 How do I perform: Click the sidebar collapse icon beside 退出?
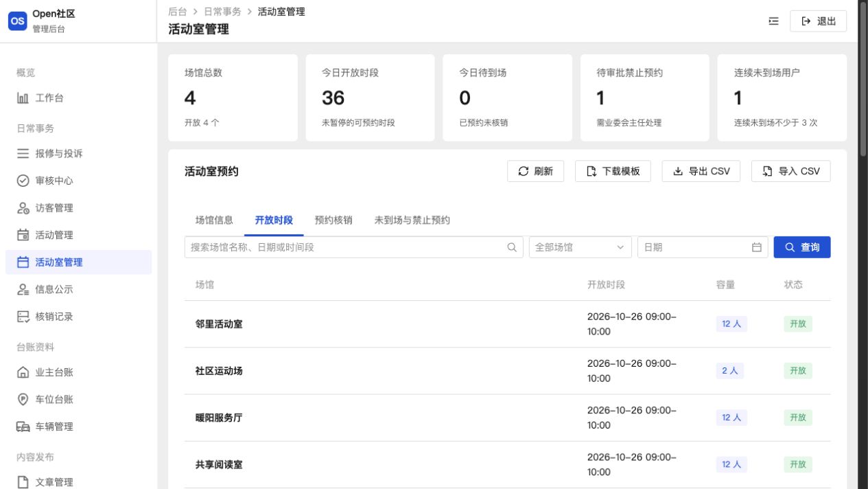coord(773,21)
